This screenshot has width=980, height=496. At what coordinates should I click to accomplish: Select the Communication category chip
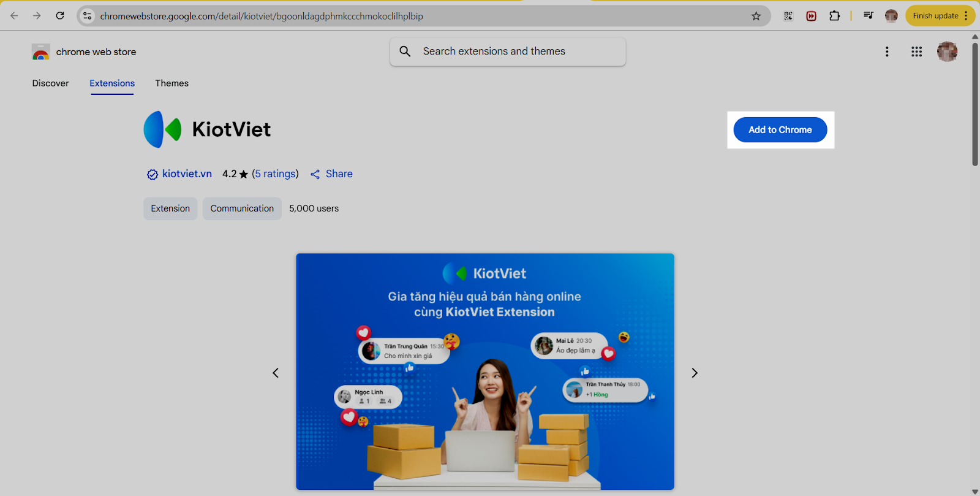point(242,208)
